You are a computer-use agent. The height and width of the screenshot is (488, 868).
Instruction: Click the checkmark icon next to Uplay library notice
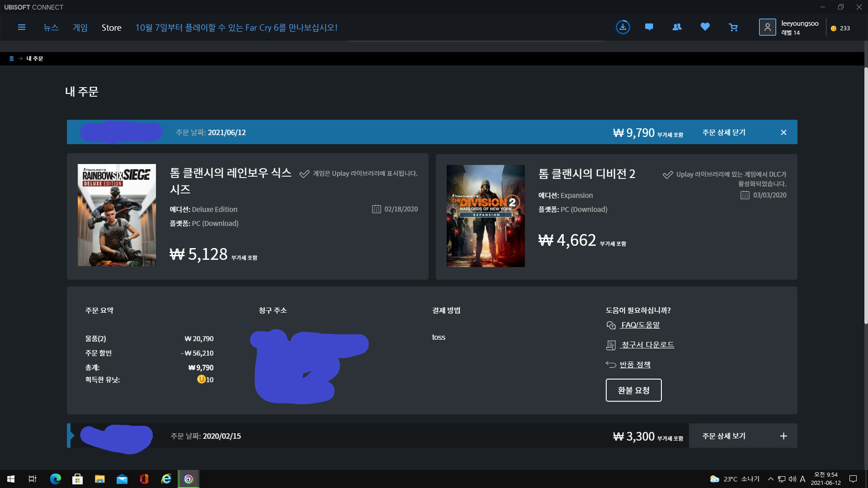(304, 174)
